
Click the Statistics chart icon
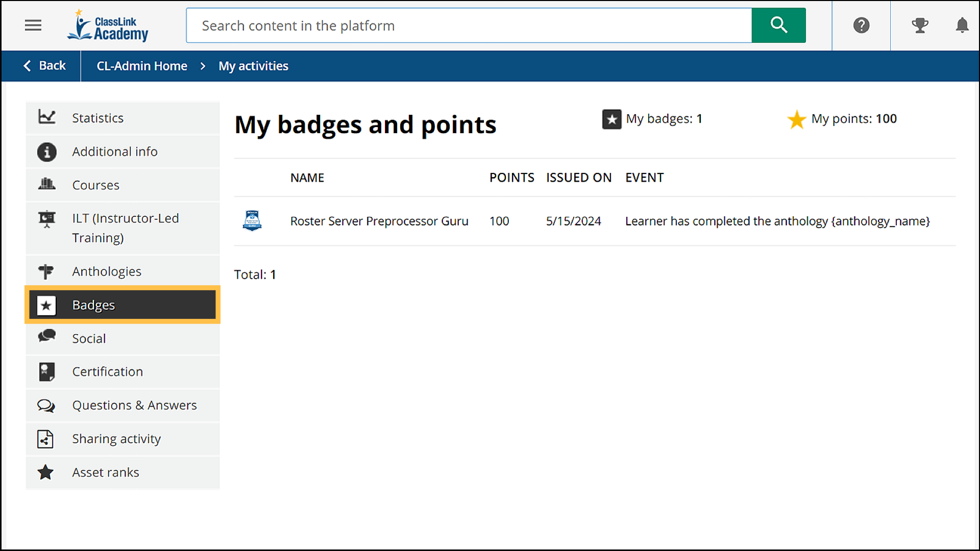click(x=46, y=117)
